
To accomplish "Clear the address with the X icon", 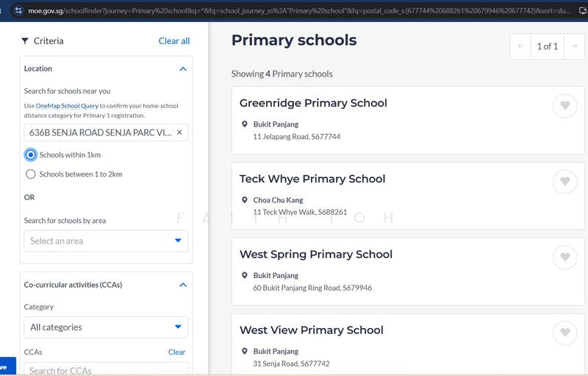I will [179, 132].
